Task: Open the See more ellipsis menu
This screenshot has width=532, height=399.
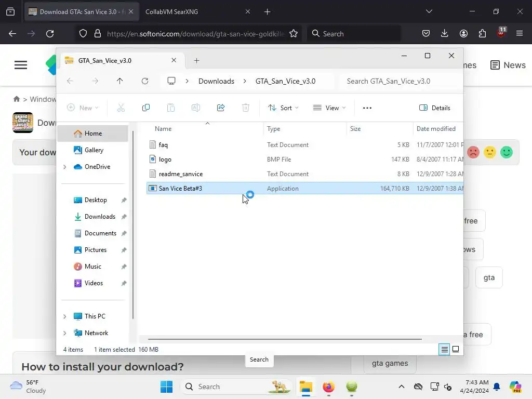Action: (367, 108)
